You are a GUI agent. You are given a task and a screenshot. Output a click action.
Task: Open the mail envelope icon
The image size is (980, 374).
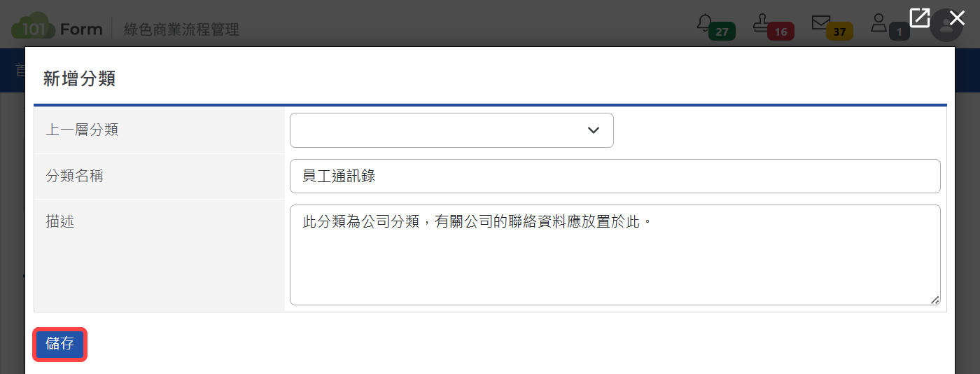point(820,22)
